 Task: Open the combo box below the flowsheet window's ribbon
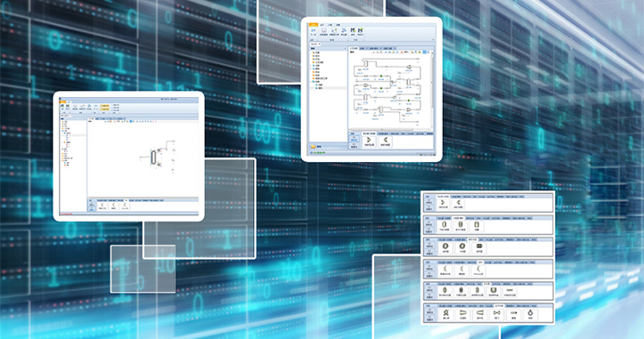[315, 44]
